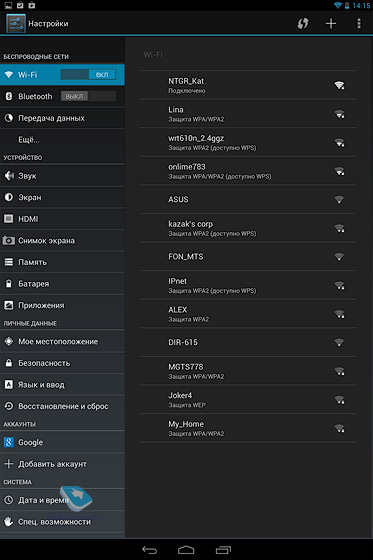Image resolution: width=373 pixels, height=560 pixels.
Task: Open Снимок экрана screenshot settings
Action: (63, 240)
